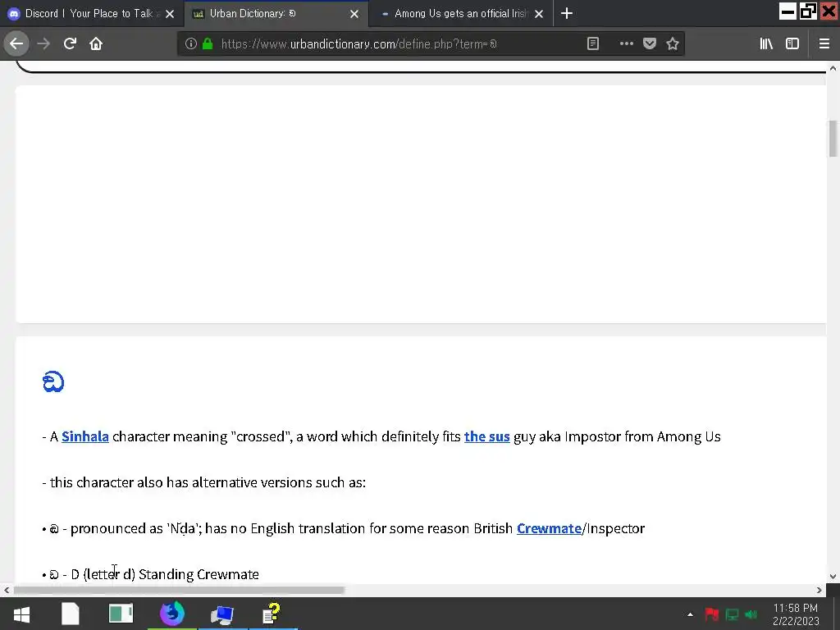Click the volume speaker tray icon
Image resolution: width=840 pixels, height=630 pixels.
pos(751,614)
